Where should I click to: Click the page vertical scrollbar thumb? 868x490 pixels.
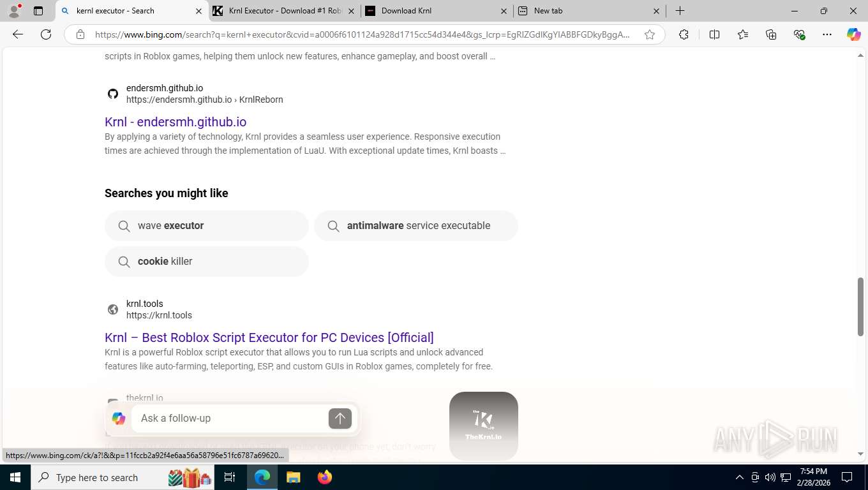(860, 307)
